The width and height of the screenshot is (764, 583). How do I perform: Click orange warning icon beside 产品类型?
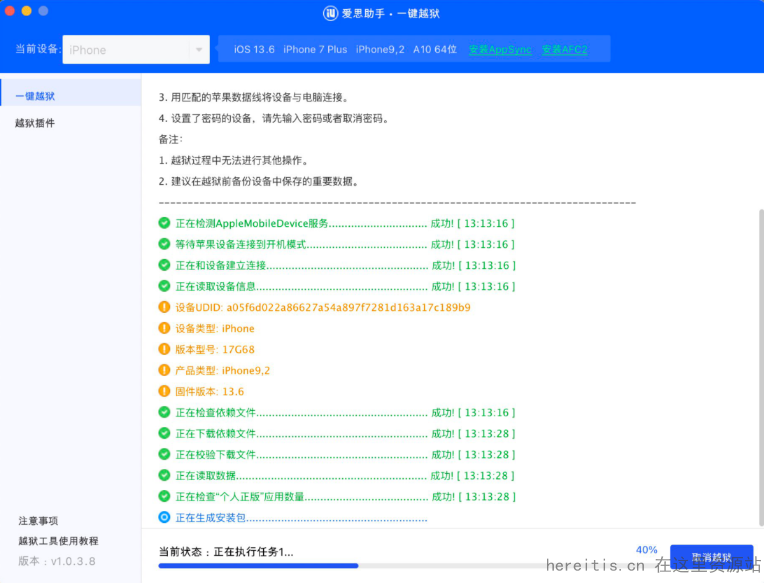pyautogui.click(x=164, y=370)
